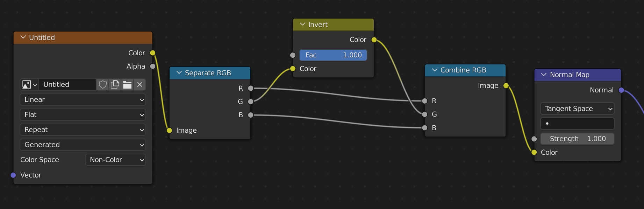This screenshot has height=209, width=644.
Task: Click the new image duplicate icon
Action: click(115, 85)
